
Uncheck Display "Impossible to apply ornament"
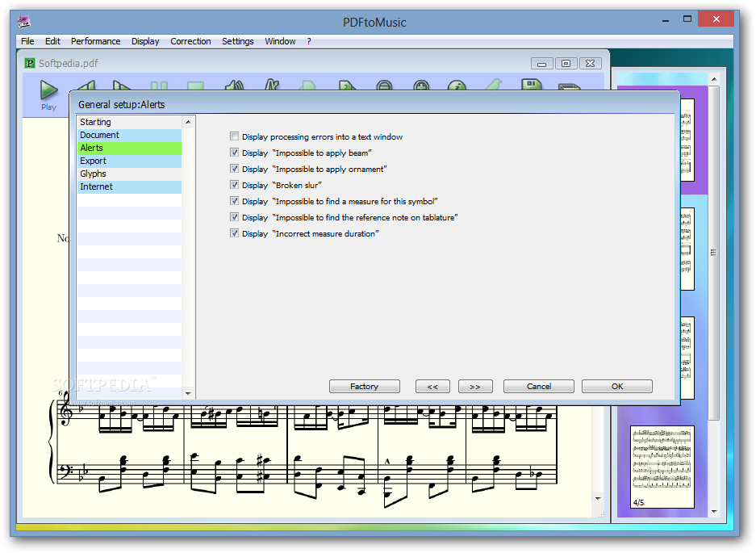pos(234,169)
